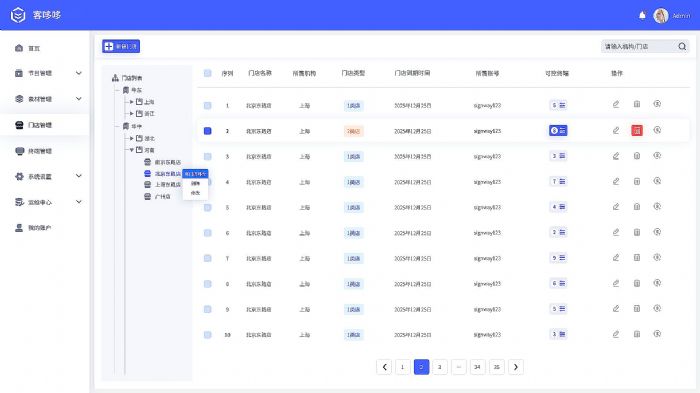This screenshot has height=393, width=700.
Task: Expand 节目管理 with its sidebar chevron
Action: point(79,73)
